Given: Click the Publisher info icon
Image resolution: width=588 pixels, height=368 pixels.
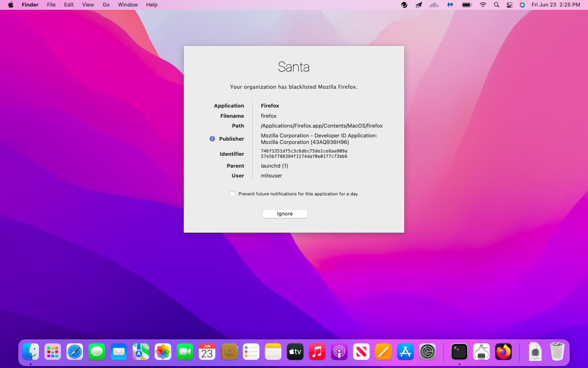Looking at the screenshot, I should coord(212,139).
